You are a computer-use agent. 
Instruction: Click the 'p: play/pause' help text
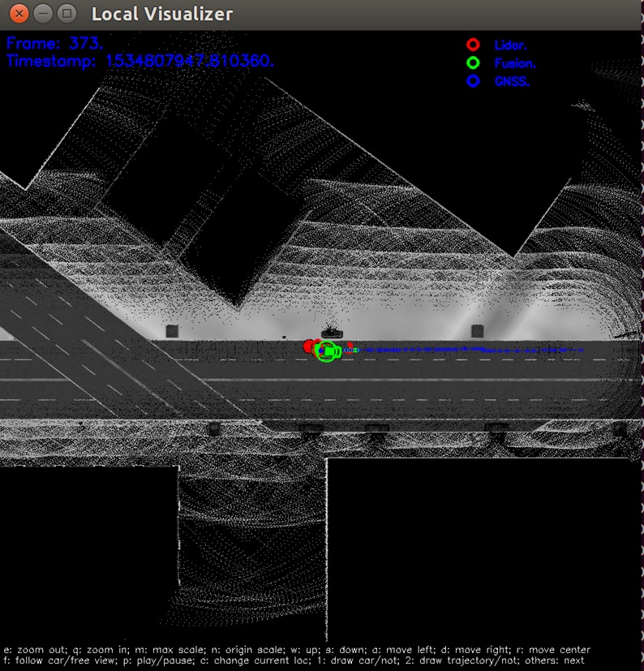click(159, 660)
